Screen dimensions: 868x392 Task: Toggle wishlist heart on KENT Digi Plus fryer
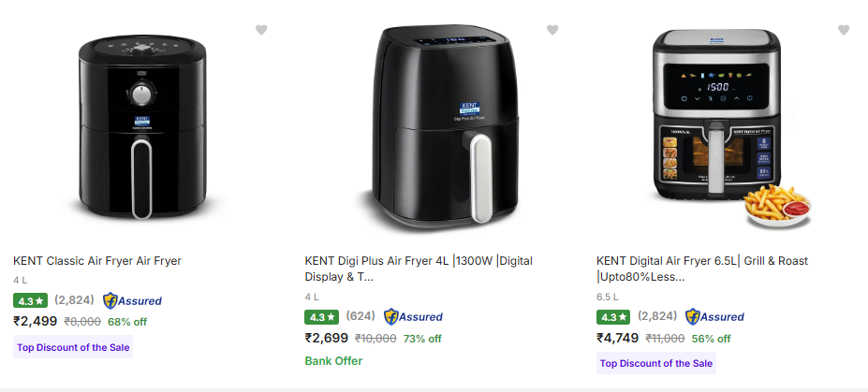coord(552,30)
